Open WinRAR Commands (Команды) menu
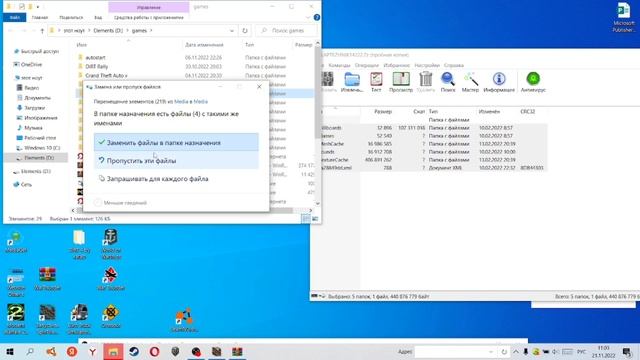 tap(339, 65)
